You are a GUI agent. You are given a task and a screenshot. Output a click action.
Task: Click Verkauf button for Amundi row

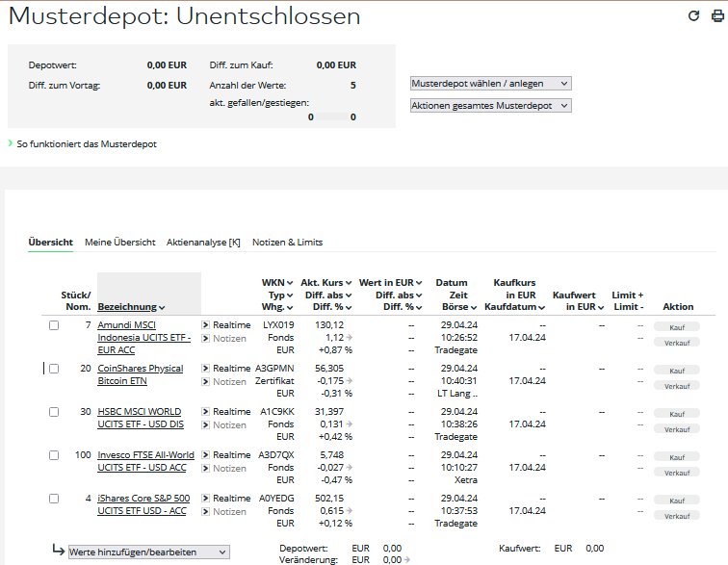click(x=677, y=343)
